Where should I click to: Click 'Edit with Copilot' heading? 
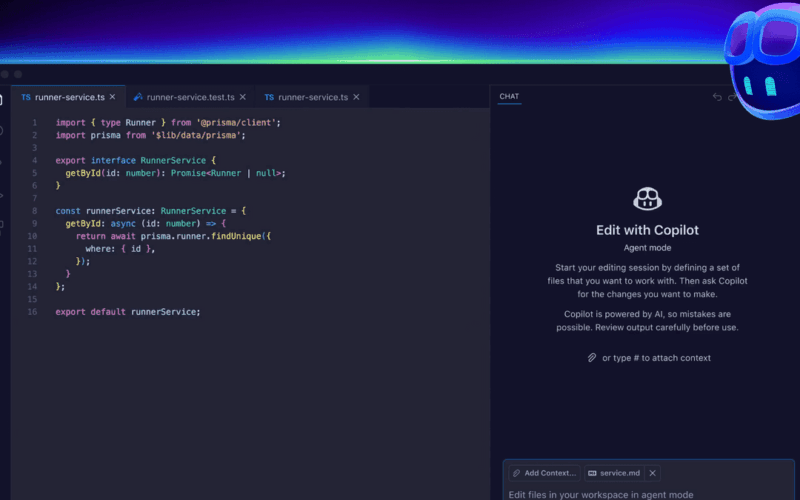pyautogui.click(x=647, y=230)
